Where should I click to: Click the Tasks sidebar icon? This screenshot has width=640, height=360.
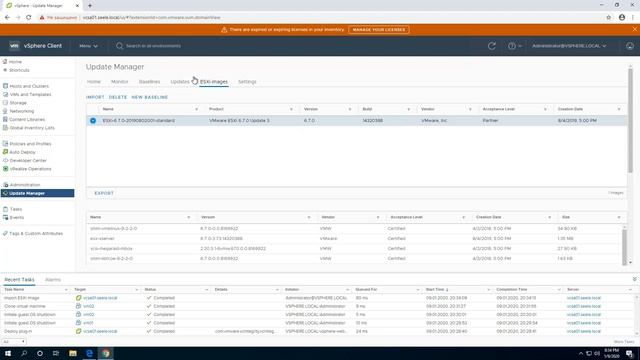5,209
